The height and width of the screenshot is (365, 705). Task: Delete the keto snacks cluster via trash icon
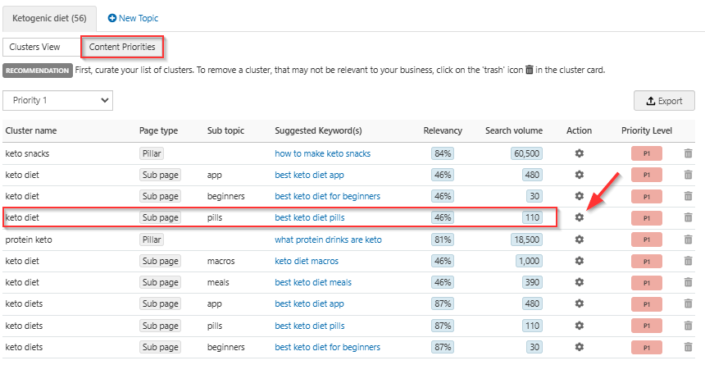[x=688, y=153]
